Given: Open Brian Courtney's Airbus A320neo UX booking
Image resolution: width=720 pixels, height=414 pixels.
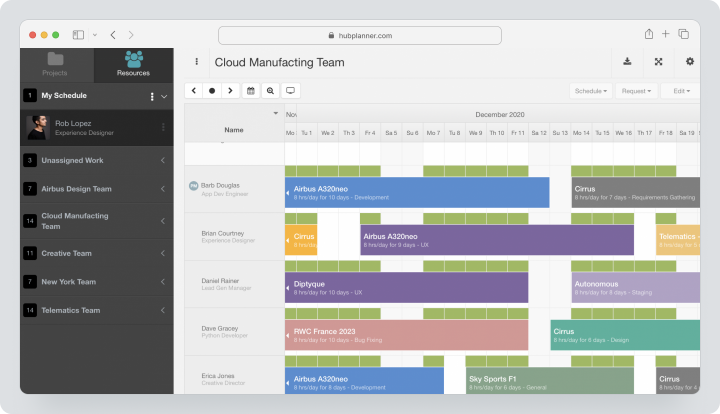Looking at the screenshot, I should tap(497, 240).
